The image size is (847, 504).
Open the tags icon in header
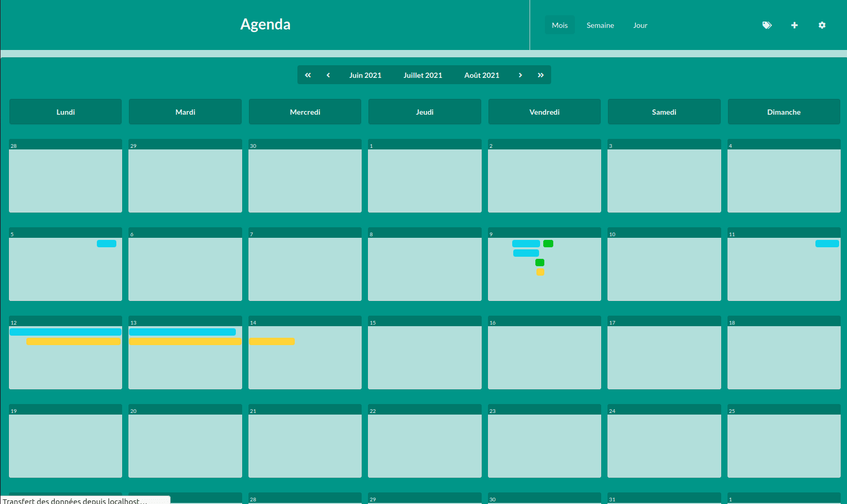pos(767,25)
